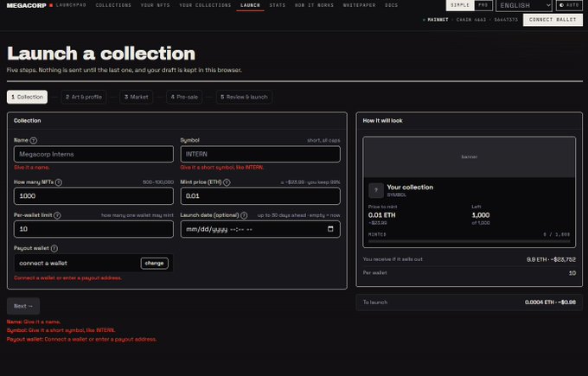Click the banner placeholder in preview
Viewport: 588px width, 376px height.
coord(470,157)
